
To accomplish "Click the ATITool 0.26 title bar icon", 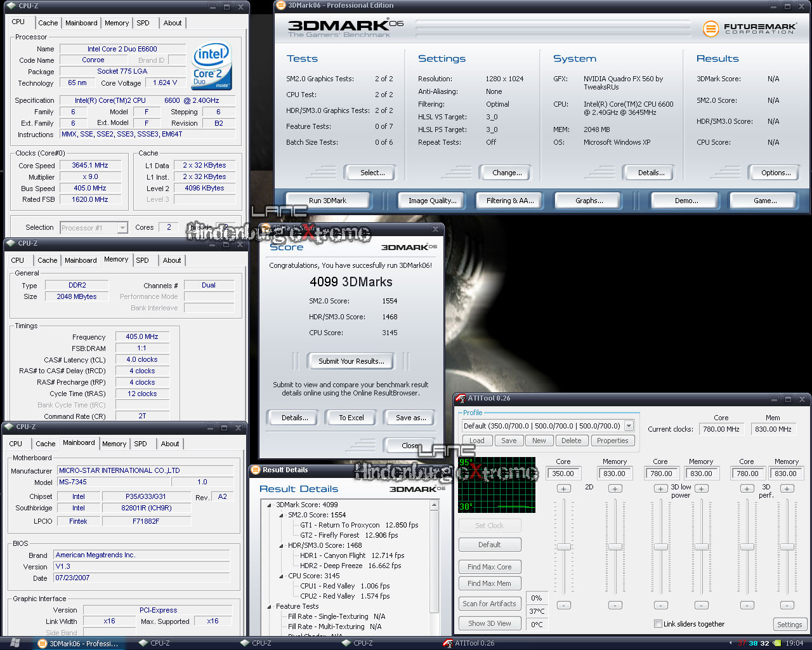I will tap(461, 399).
